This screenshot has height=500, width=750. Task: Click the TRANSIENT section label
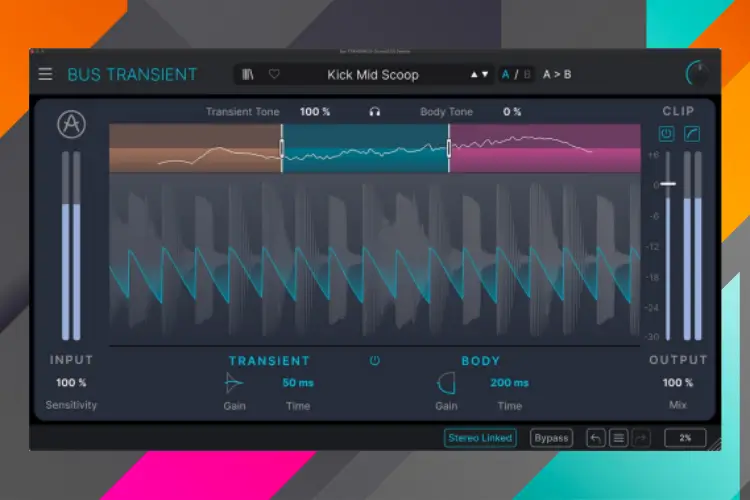click(269, 361)
